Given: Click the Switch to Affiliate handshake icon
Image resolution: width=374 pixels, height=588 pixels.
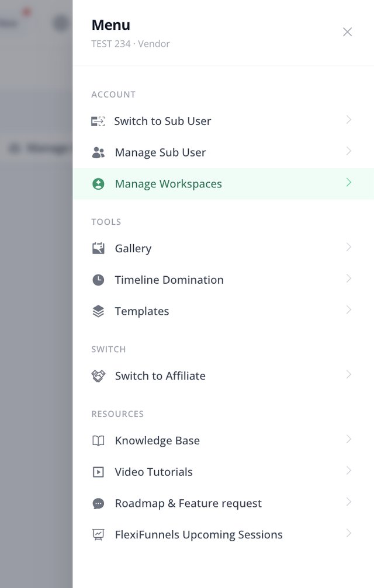Looking at the screenshot, I should click(x=98, y=376).
